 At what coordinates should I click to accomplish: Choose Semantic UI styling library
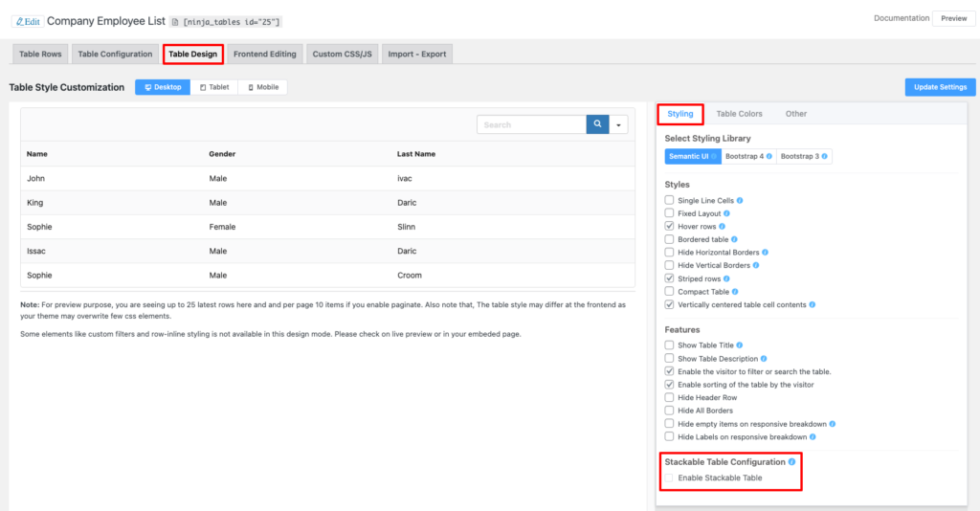coord(693,156)
